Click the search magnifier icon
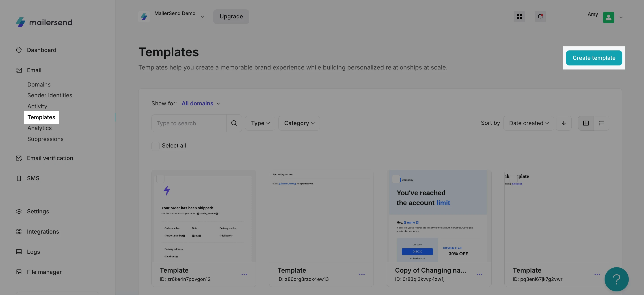This screenshot has height=295, width=644. [x=234, y=123]
